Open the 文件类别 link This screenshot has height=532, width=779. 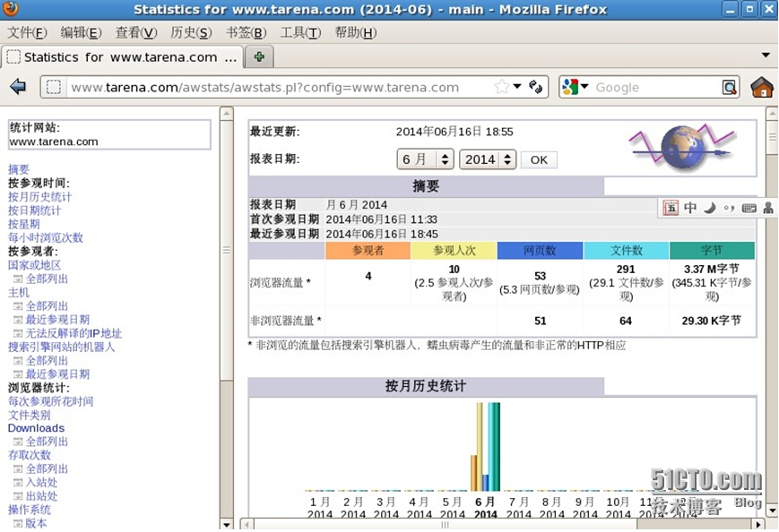[30, 415]
